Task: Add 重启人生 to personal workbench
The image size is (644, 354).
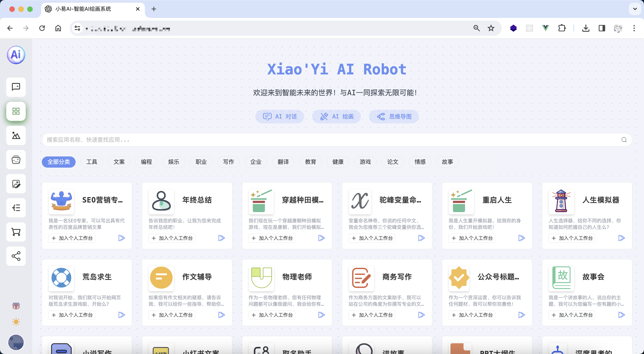Action: pyautogui.click(x=472, y=238)
